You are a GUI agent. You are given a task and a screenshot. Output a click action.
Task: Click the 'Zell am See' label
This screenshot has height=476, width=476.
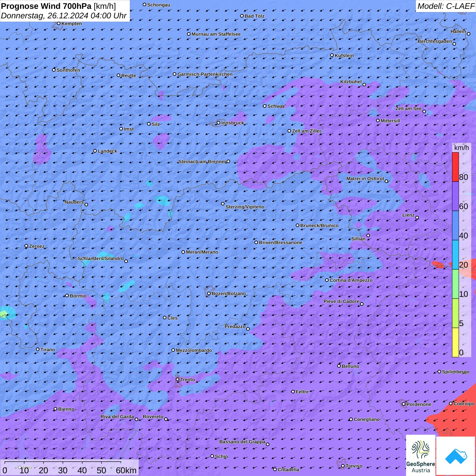pyautogui.click(x=408, y=108)
